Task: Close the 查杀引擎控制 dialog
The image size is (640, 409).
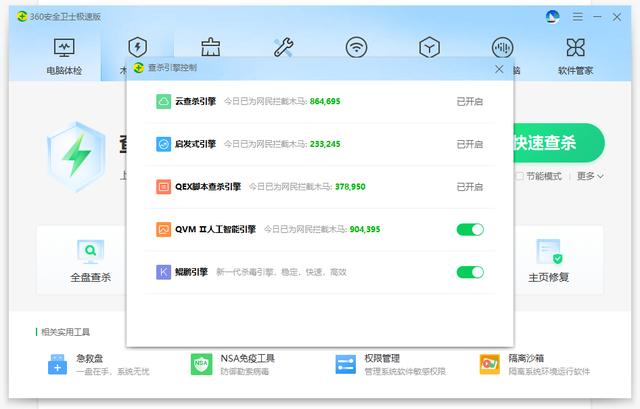Action: 499,69
